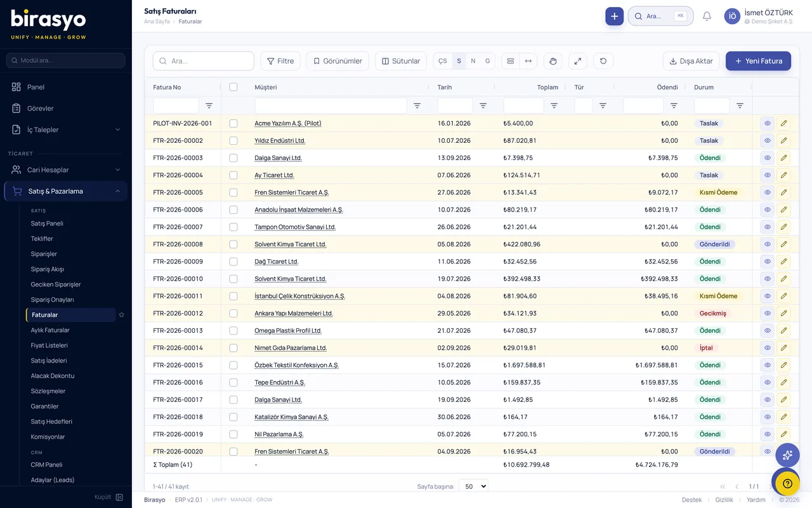
Task: View invoice PILOT-INV-2026-001 via the eye icon
Action: [x=767, y=123]
